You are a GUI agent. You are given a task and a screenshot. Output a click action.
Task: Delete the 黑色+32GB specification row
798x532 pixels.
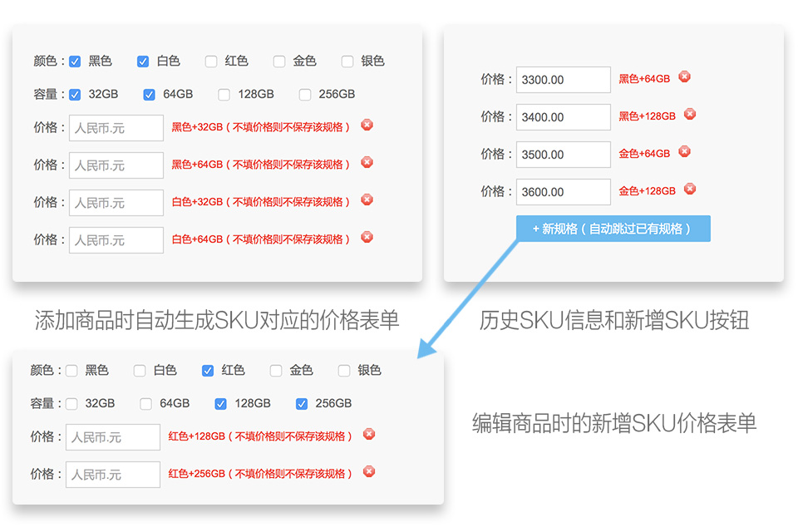(367, 126)
